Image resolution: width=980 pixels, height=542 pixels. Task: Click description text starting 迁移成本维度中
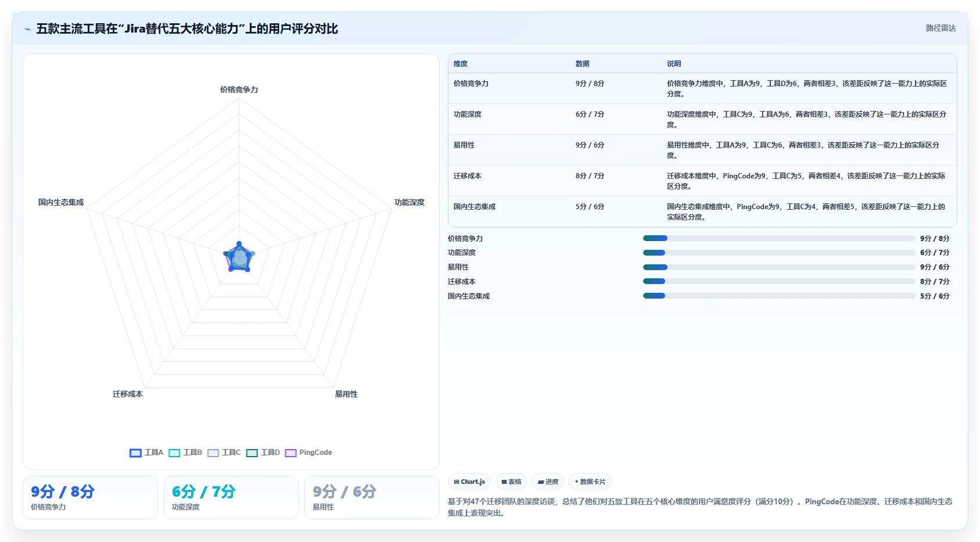pos(807,181)
